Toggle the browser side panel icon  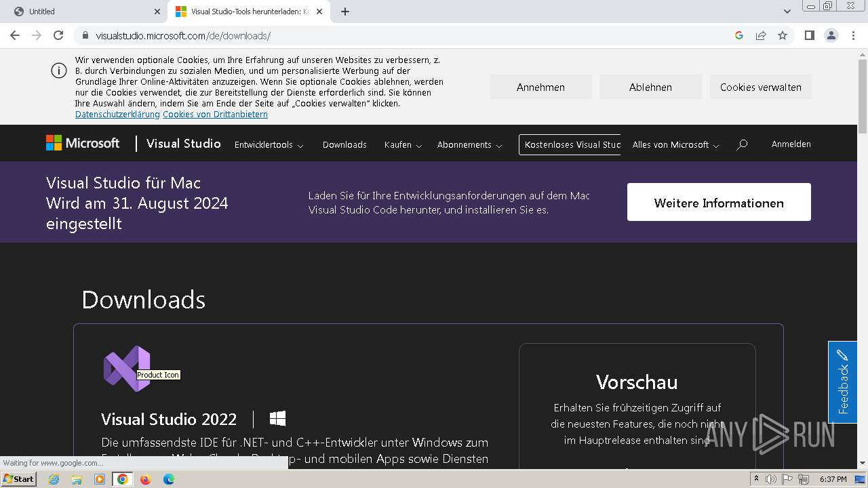pyautogui.click(x=809, y=35)
